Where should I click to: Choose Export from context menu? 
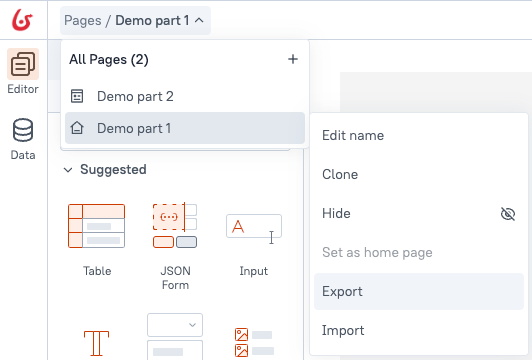click(x=419, y=291)
